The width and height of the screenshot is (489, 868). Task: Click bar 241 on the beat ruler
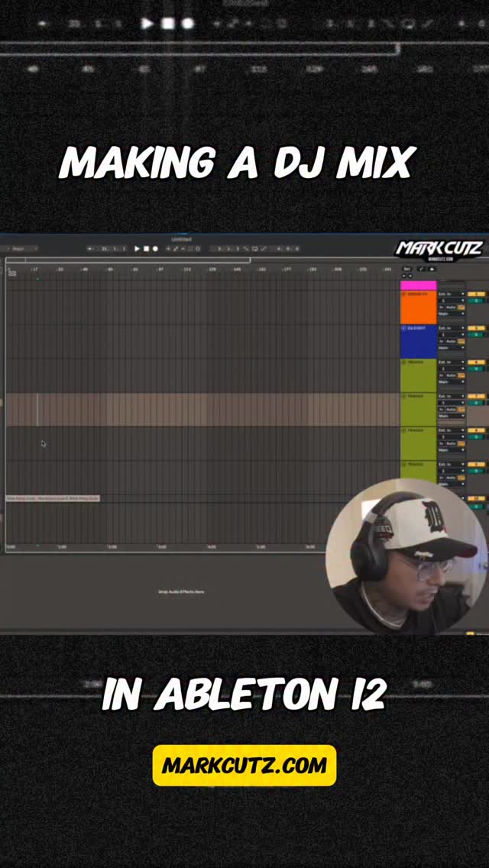tap(387, 270)
